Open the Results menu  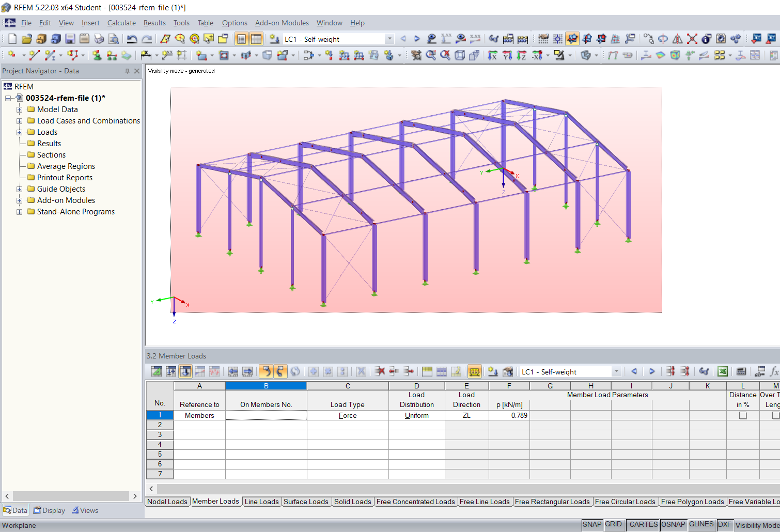(154, 23)
